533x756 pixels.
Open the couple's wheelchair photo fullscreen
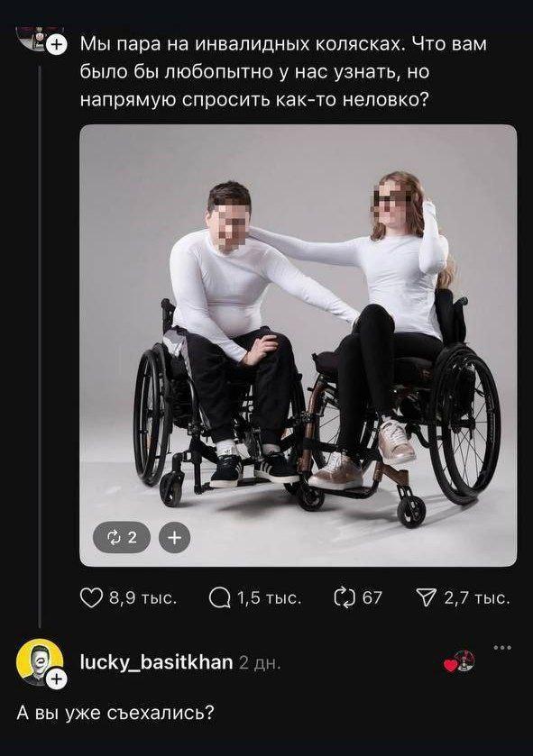click(299, 345)
